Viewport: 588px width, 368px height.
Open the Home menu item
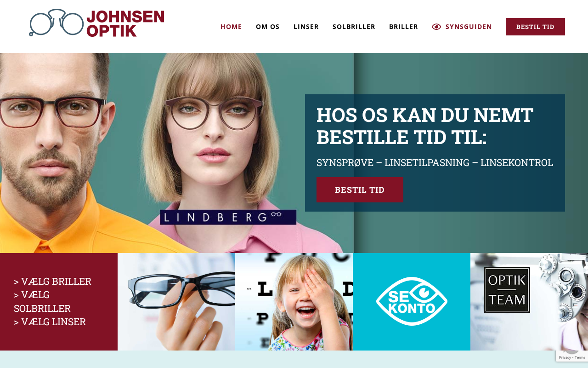(231, 27)
